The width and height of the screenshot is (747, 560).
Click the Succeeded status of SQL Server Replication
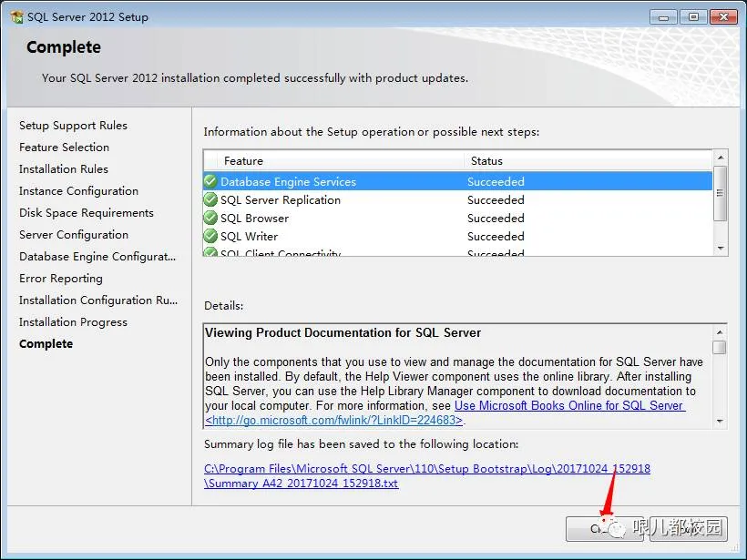(496, 200)
